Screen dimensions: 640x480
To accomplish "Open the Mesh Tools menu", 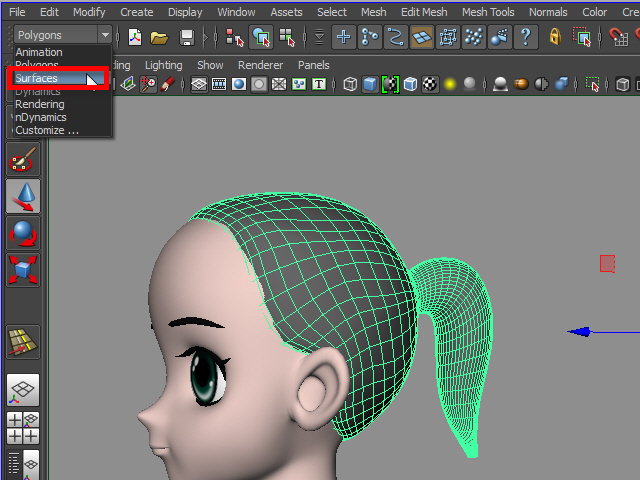I will coord(488,12).
